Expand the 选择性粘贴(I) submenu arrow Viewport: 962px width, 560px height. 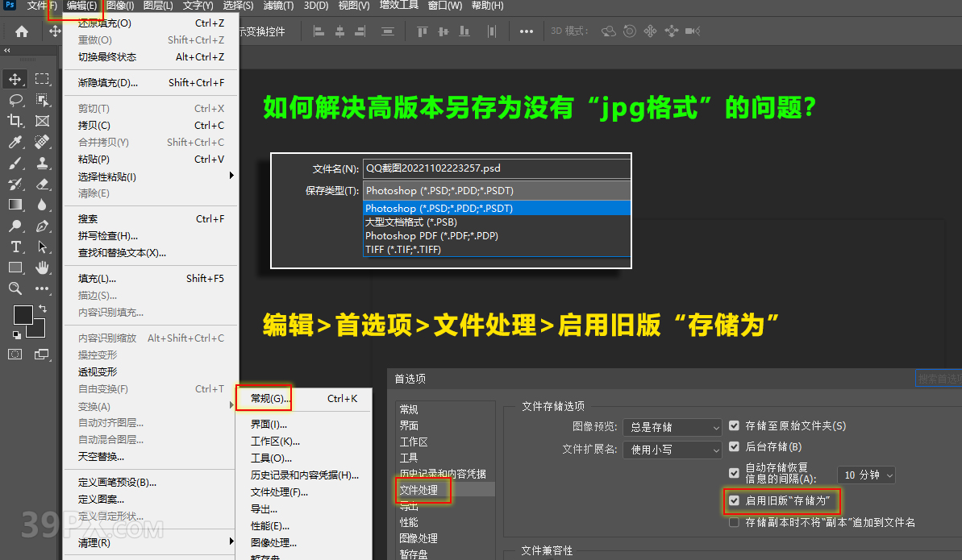[231, 176]
